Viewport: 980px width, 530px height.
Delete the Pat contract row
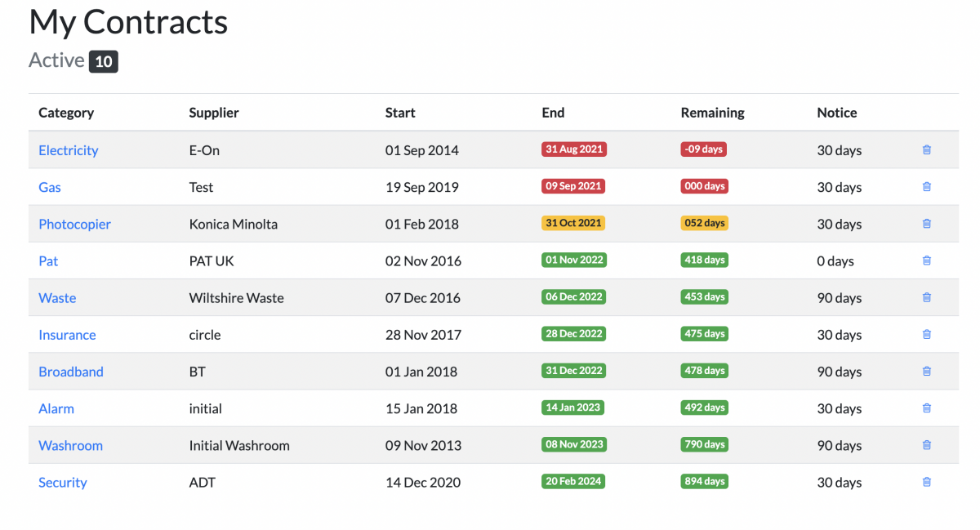[927, 261]
